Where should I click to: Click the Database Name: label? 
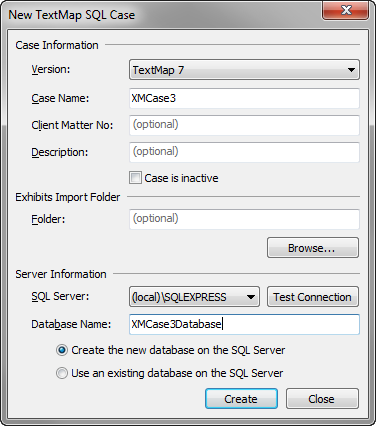(x=71, y=324)
